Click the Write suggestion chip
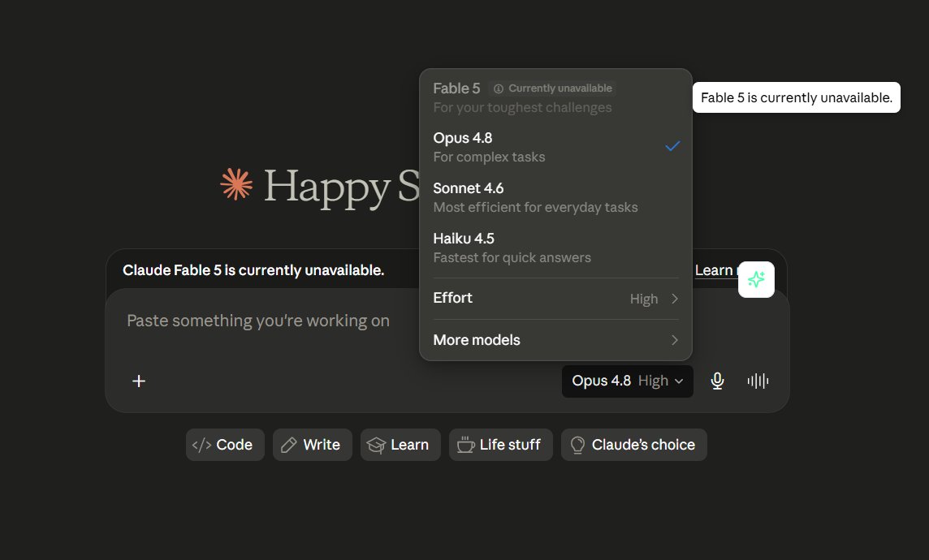Screen dimensions: 929x560 click(312, 445)
